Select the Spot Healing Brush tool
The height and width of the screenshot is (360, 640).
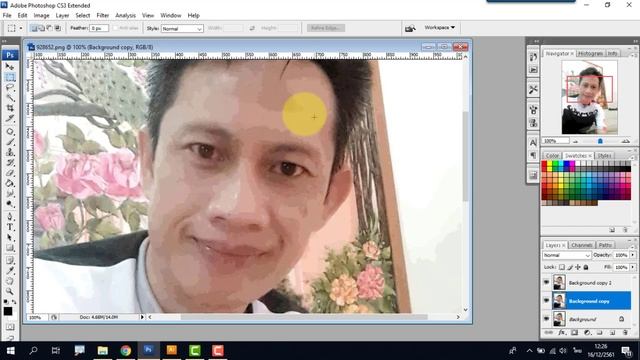coord(10,131)
